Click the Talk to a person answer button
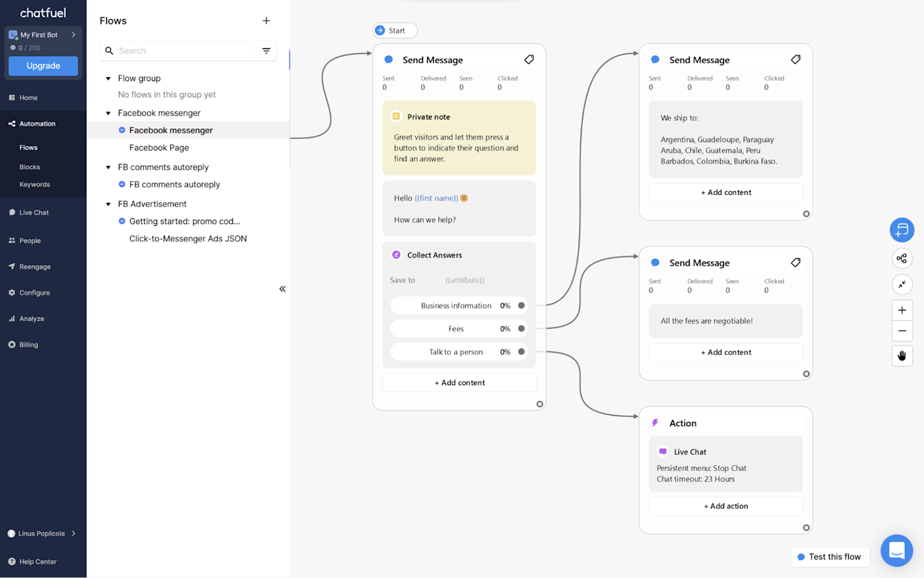 (459, 352)
